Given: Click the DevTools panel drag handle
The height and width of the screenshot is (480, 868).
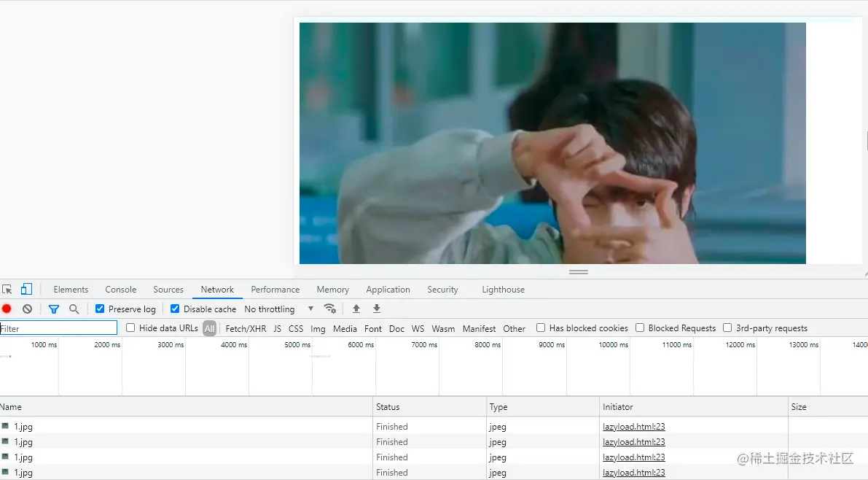Looking at the screenshot, I should coord(579,272).
